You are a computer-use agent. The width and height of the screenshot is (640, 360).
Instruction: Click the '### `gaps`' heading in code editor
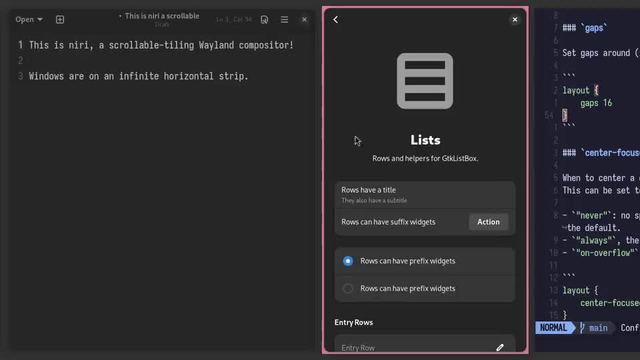[584, 28]
